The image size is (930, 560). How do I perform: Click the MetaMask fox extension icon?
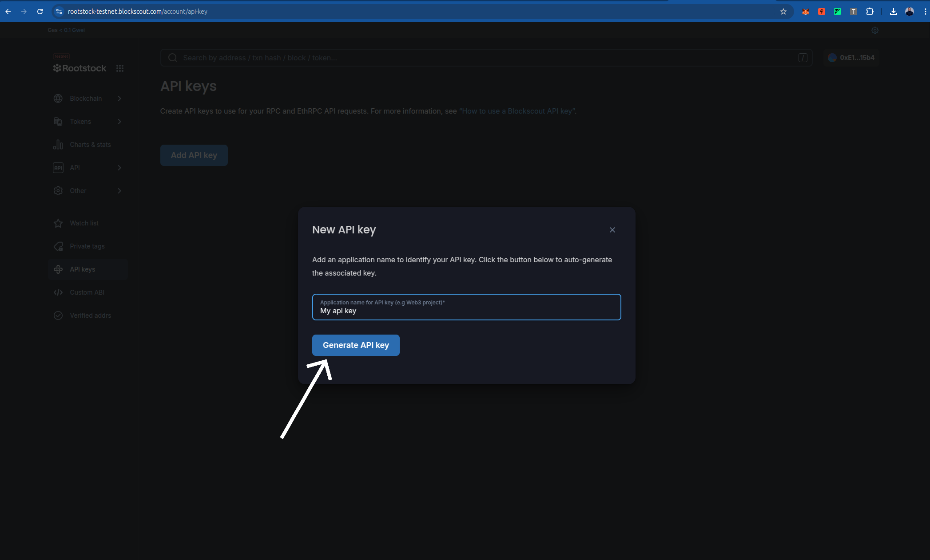point(805,12)
